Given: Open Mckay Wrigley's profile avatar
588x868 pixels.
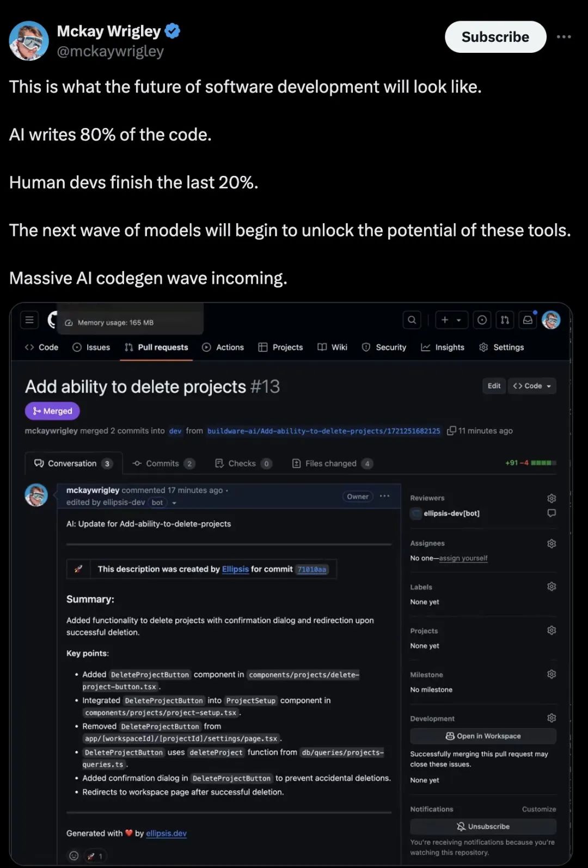Looking at the screenshot, I should [x=29, y=41].
